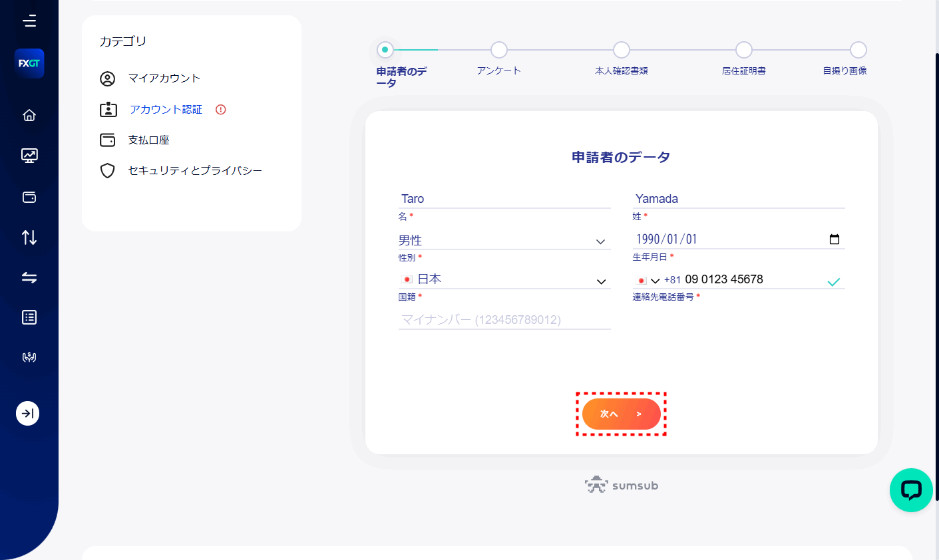Click the up-down arrows deposit/withdraw icon

(29, 237)
